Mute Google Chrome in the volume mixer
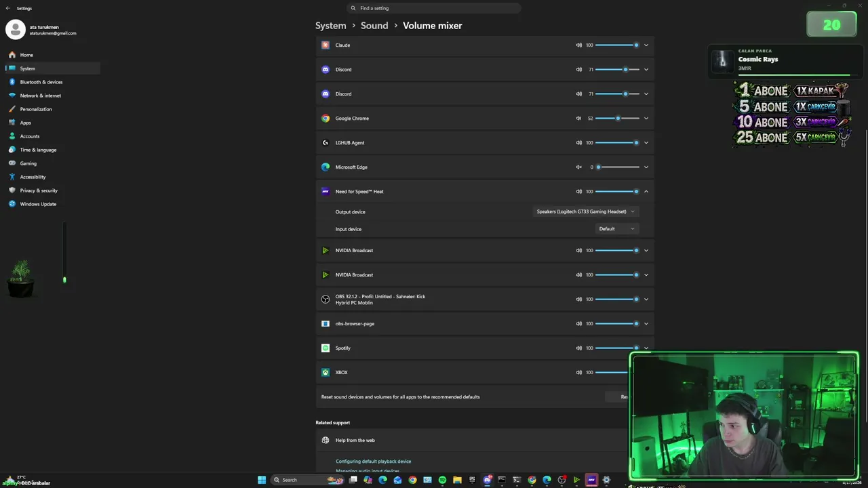The width and height of the screenshot is (868, 488). [x=578, y=118]
